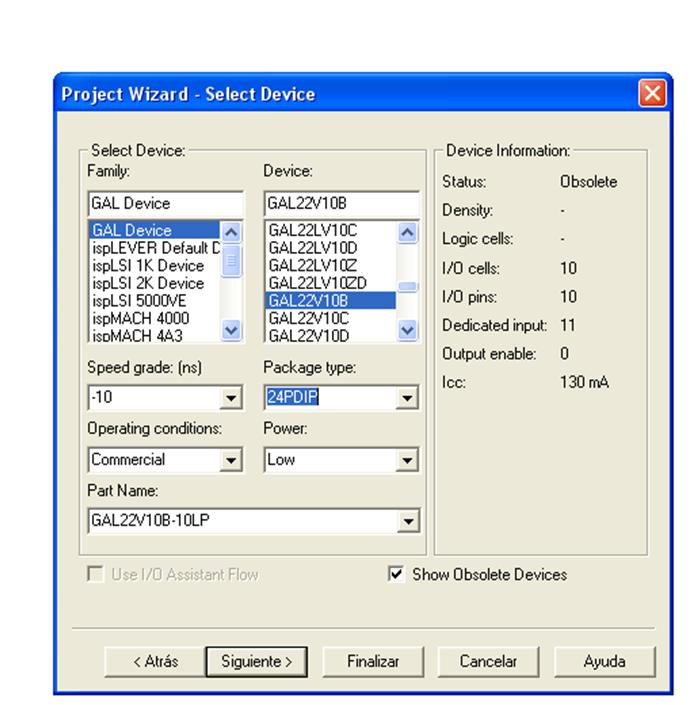693x705 pixels.
Task: Select GAL22LV10C in Device list
Action: (x=331, y=230)
